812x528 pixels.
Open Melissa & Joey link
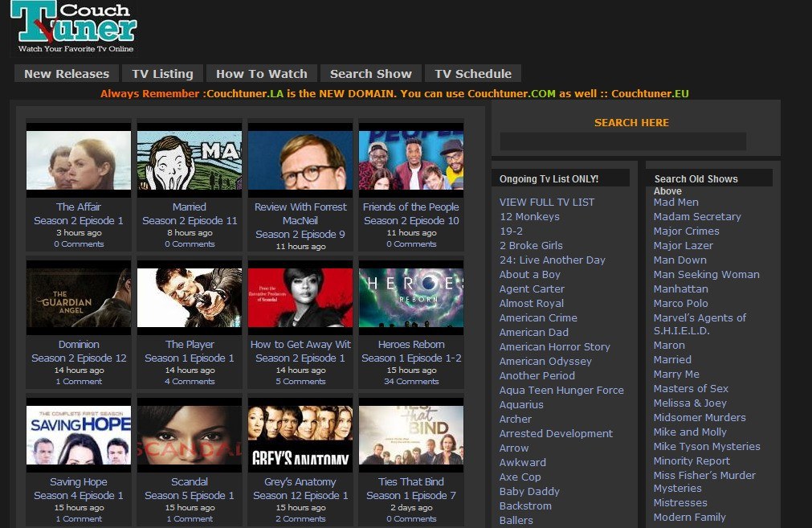pos(690,403)
